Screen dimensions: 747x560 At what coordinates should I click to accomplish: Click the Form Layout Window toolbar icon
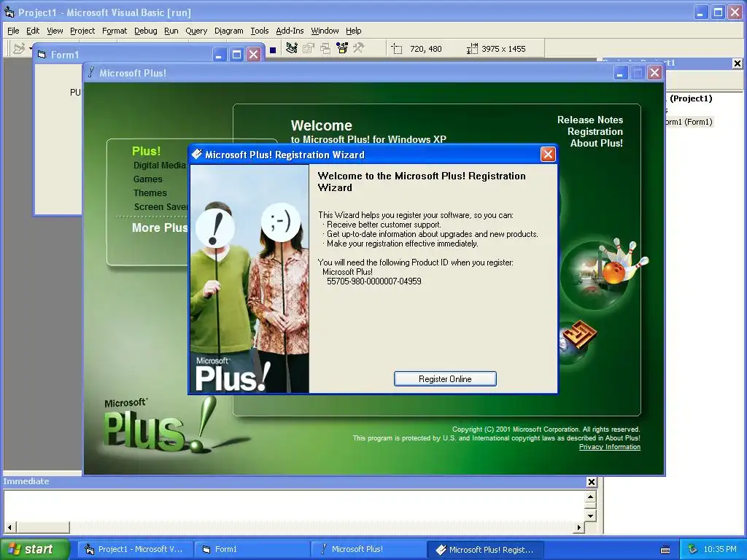tap(325, 48)
